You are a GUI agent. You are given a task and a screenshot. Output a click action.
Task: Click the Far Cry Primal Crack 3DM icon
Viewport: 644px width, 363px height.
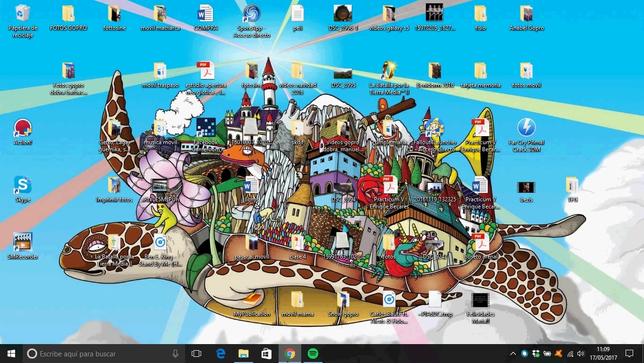click(526, 128)
